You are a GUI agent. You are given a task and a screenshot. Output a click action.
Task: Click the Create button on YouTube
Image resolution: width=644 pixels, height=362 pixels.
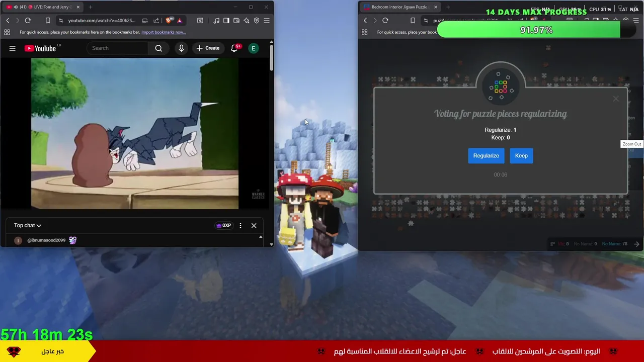[208, 48]
